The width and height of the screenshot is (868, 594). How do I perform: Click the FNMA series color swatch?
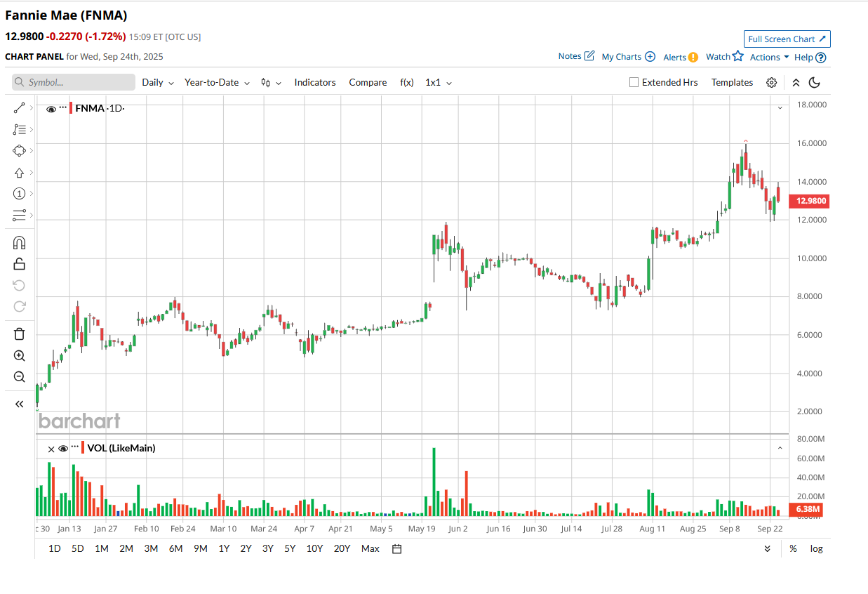72,108
